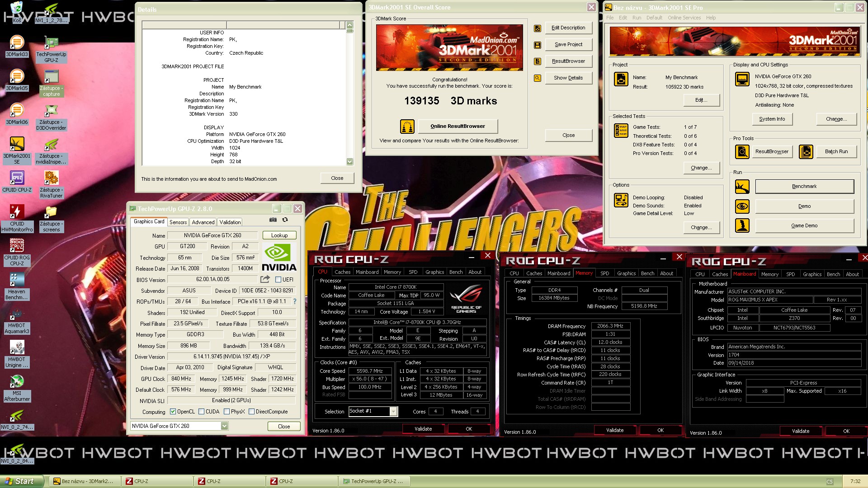This screenshot has height=488, width=868.
Task: Click the System Info button
Action: (772, 119)
